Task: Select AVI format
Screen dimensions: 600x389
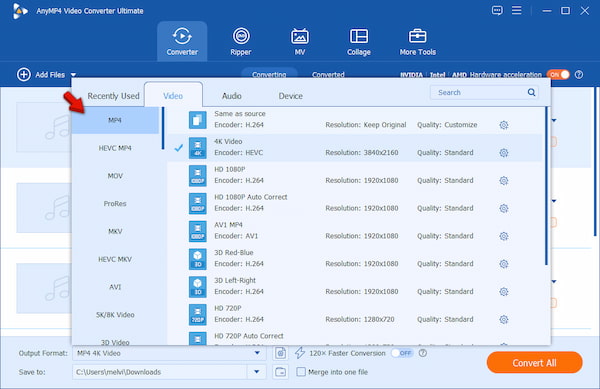Action: pyautogui.click(x=115, y=287)
